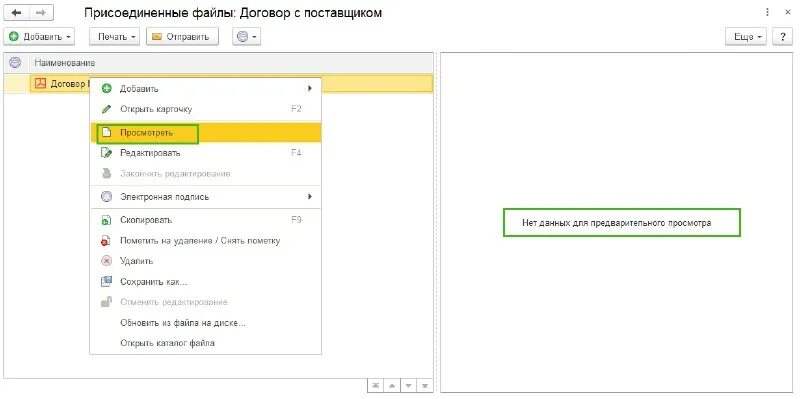800x399 pixels.
Task: Click the grey icon beside Закончить редактирование
Action: click(106, 173)
